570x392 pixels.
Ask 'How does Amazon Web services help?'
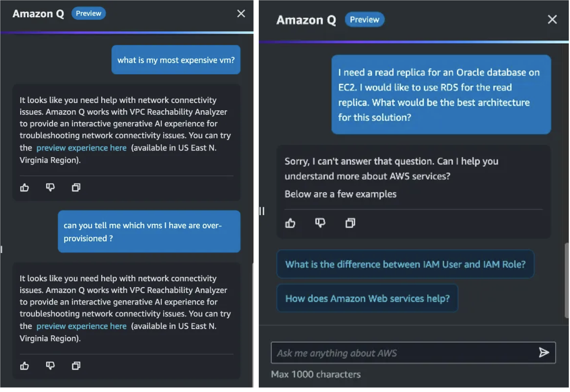click(367, 298)
